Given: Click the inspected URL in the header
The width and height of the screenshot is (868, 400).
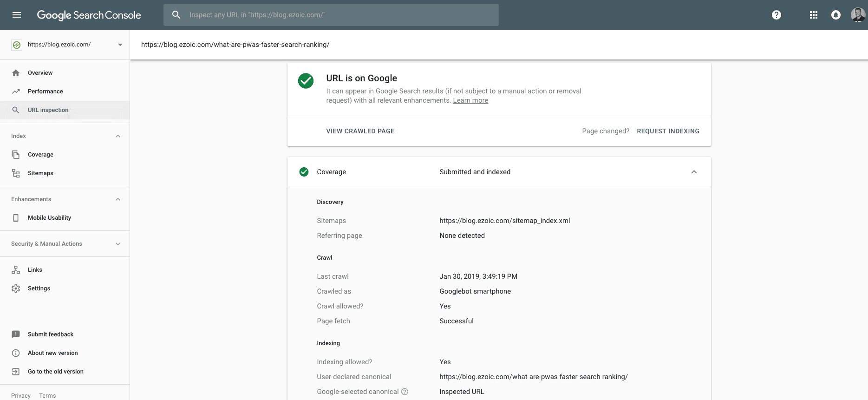Looking at the screenshot, I should [x=235, y=45].
